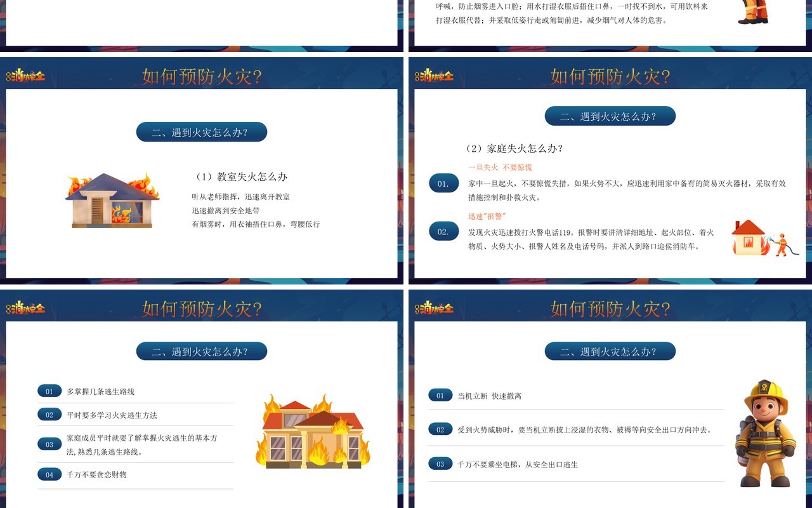Click the text 千万不要贪恋财物

click(97, 474)
